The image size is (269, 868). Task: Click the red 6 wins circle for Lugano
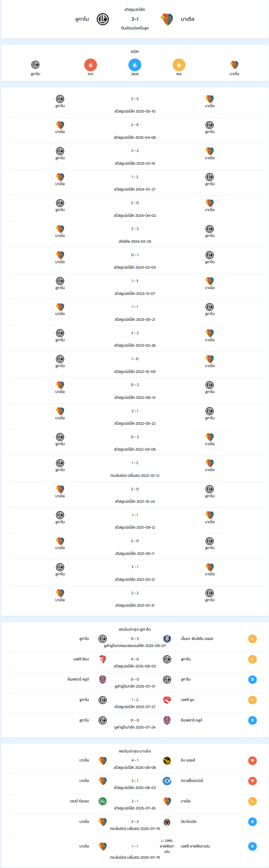pos(90,65)
